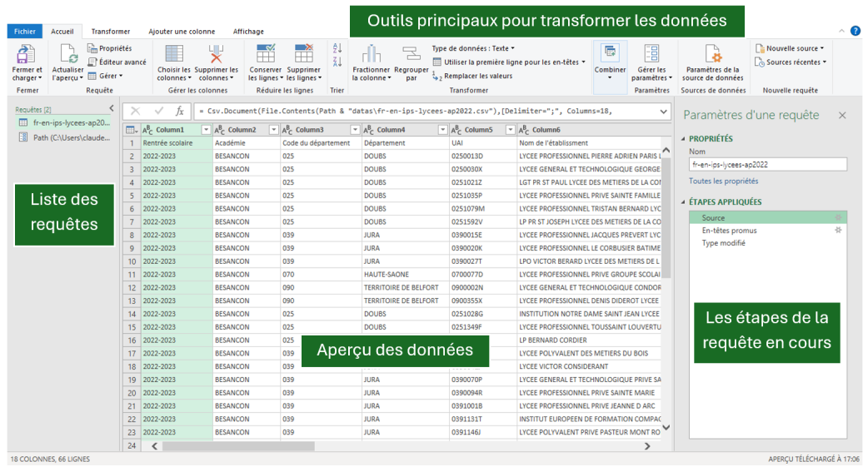Open the Fichier tab
This screenshot has height=472, width=868.
click(x=25, y=32)
